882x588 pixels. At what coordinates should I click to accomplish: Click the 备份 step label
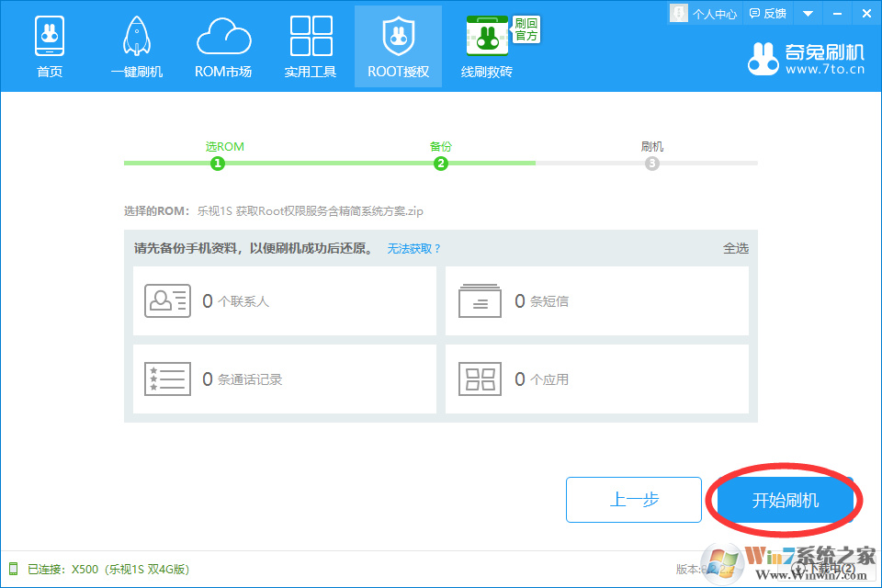tap(440, 147)
